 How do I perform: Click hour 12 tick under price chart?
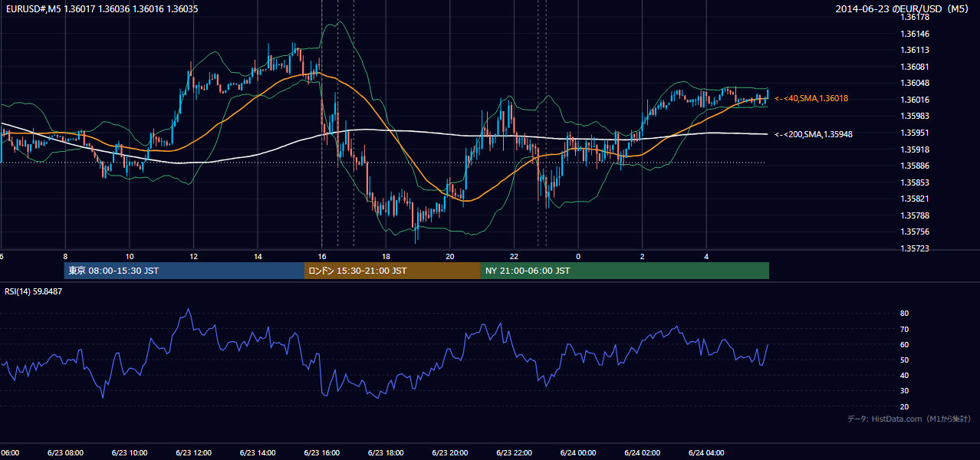click(x=194, y=256)
